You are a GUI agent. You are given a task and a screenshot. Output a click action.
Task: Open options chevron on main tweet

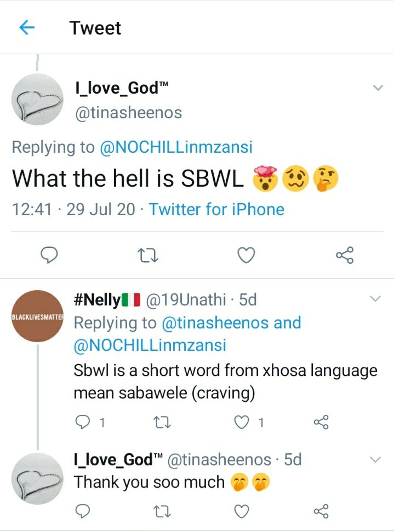click(378, 88)
